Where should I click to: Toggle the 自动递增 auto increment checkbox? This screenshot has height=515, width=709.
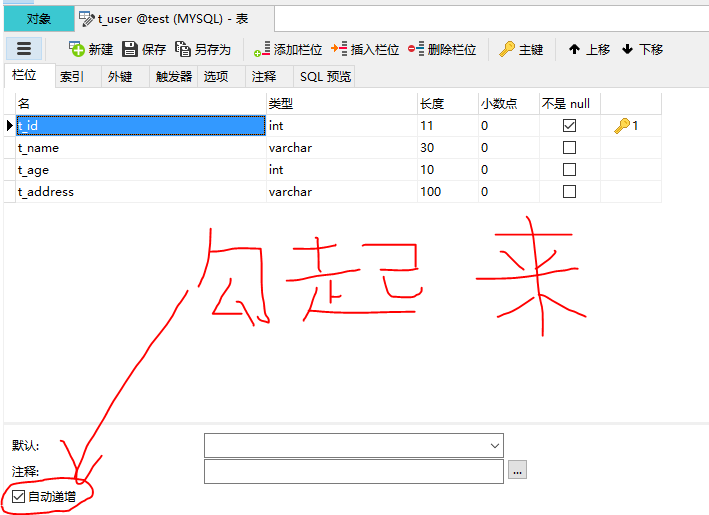[x=18, y=496]
